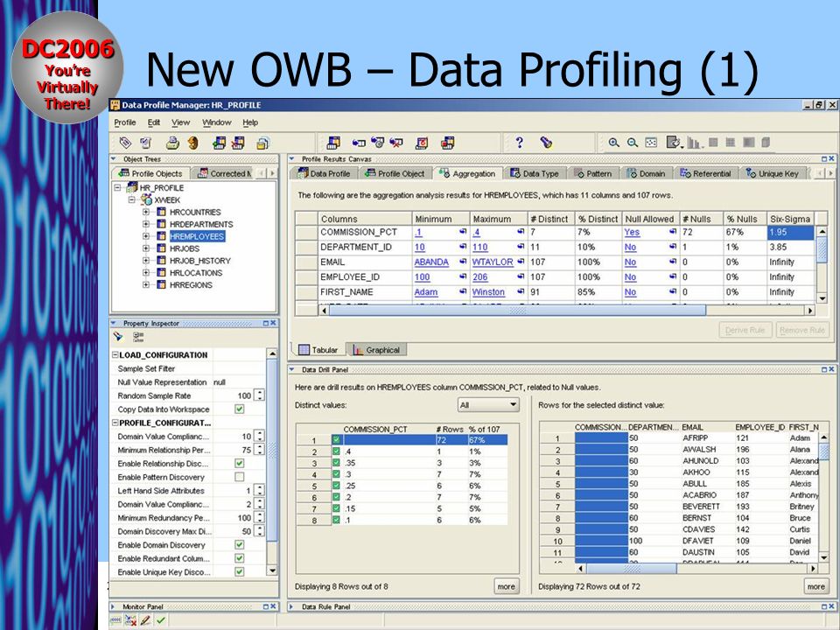Click the red X icon in Monitor Panel
840x630 pixels.
click(130, 620)
